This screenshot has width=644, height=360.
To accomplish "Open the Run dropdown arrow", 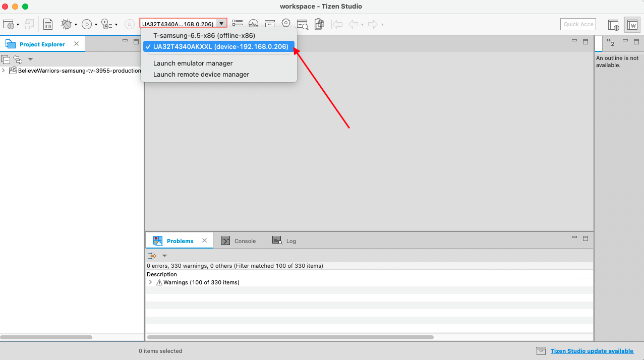I will [x=96, y=24].
